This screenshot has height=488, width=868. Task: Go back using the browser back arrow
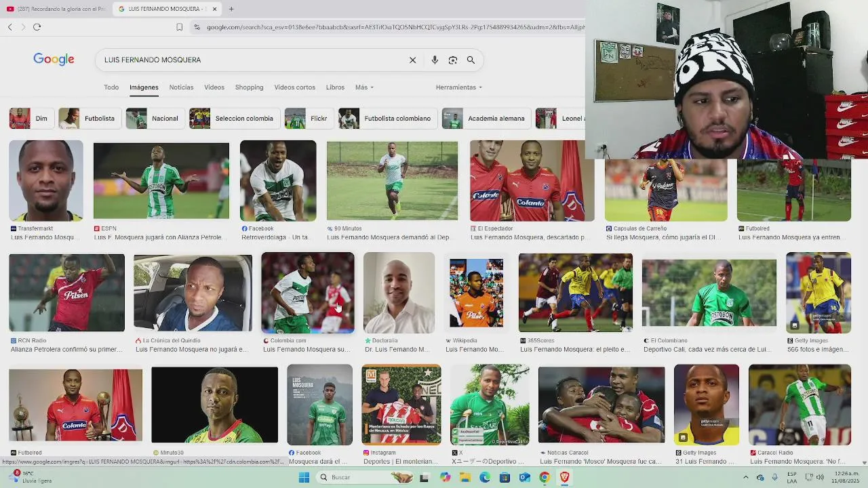pos(9,27)
